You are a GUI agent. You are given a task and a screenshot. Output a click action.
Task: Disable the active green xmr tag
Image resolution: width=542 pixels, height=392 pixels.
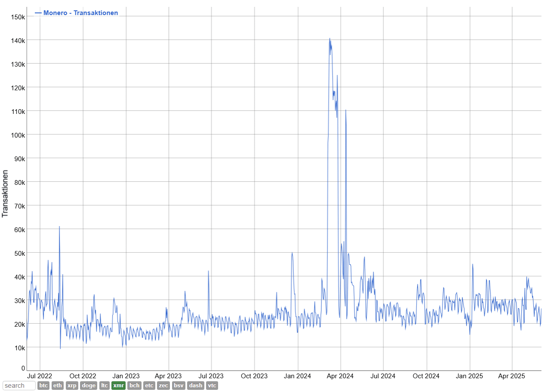pos(118,386)
